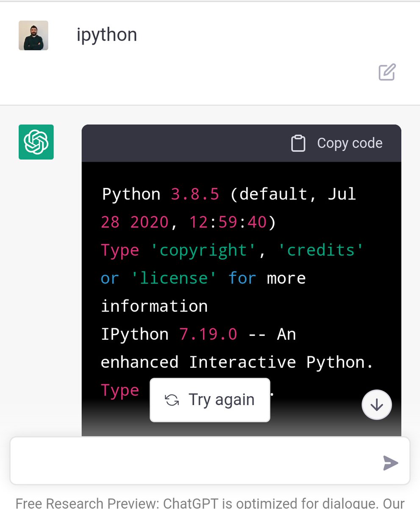Viewport: 420px width, 509px height.
Task: Click the edit message pencil icon
Action: [x=387, y=72]
